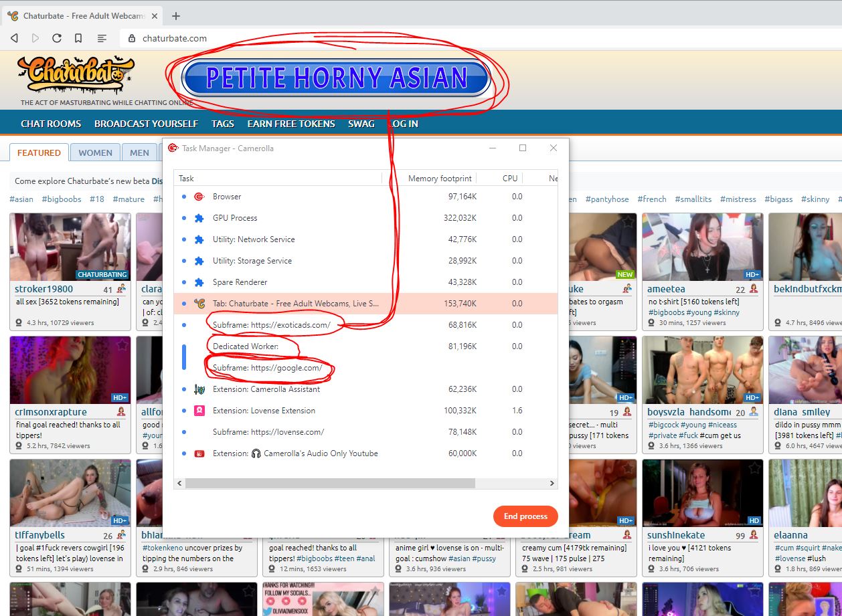Select the open browser tab in tab strip

pos(82,16)
